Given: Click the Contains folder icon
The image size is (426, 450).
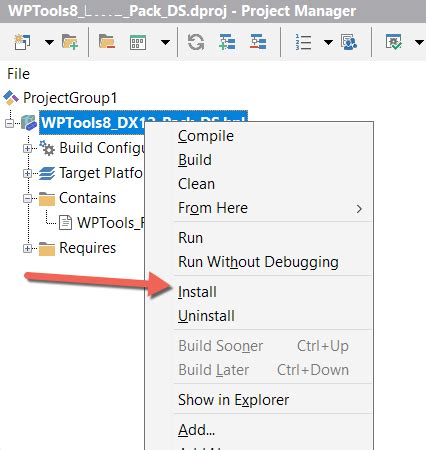Looking at the screenshot, I should tap(47, 199).
